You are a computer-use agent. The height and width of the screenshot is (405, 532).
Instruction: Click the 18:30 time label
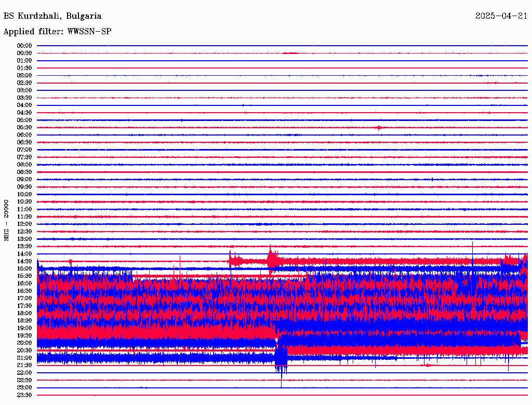point(24,320)
